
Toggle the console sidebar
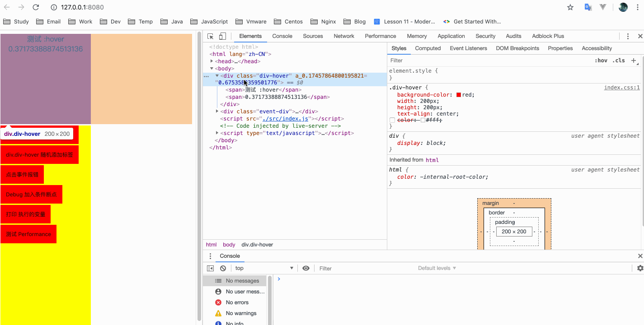[x=210, y=268]
